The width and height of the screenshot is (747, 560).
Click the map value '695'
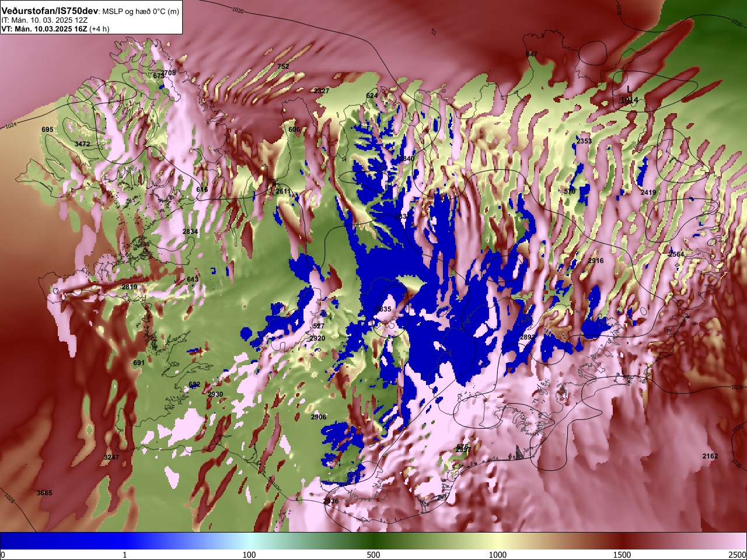point(48,129)
